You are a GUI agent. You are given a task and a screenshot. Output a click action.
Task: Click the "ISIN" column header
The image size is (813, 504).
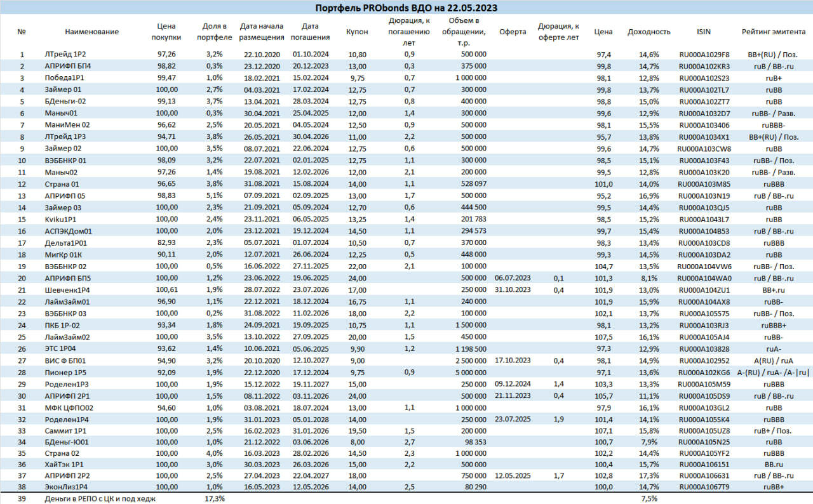(704, 32)
